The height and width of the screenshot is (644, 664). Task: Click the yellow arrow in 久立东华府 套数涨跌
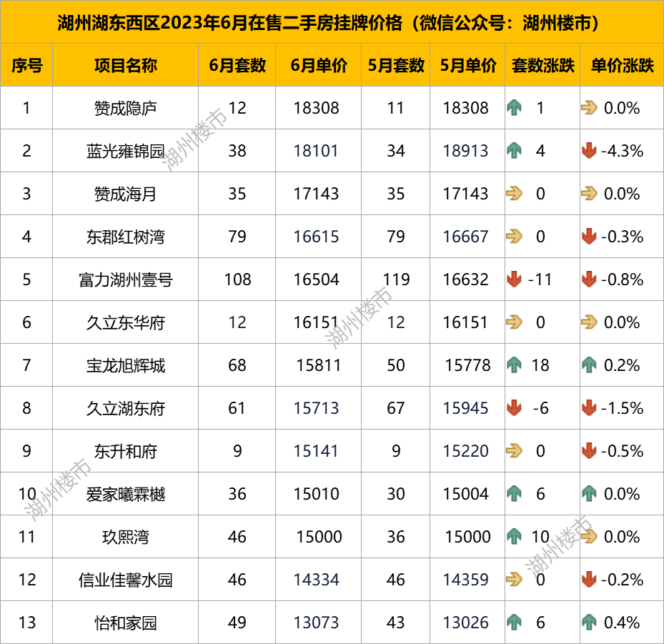tap(514, 322)
